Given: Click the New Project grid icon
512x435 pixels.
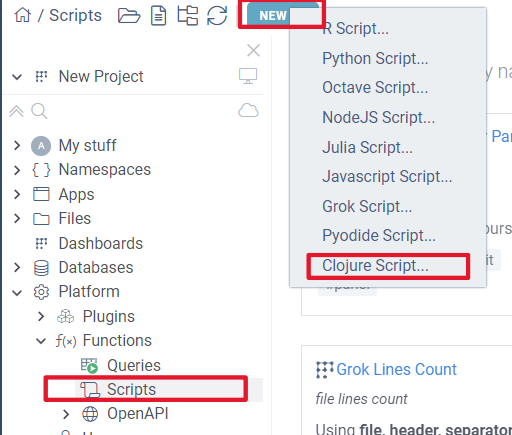Looking at the screenshot, I should point(41,76).
